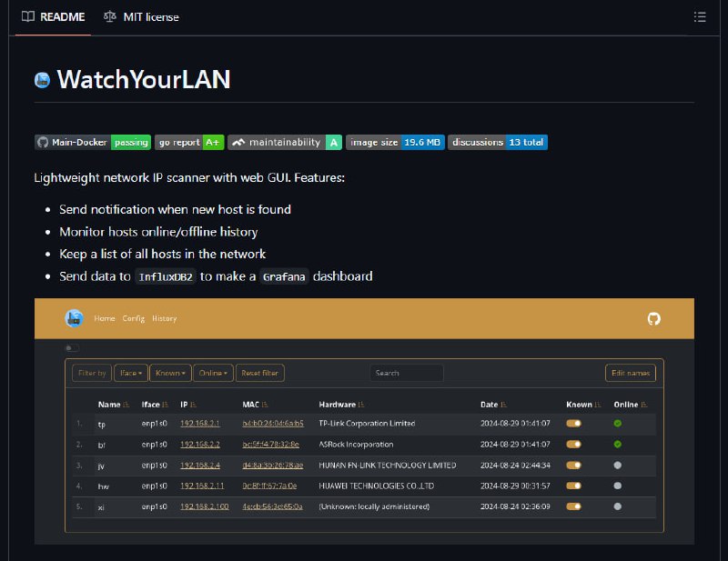Click the Filter by button
The width and height of the screenshot is (728, 561).
(x=92, y=373)
